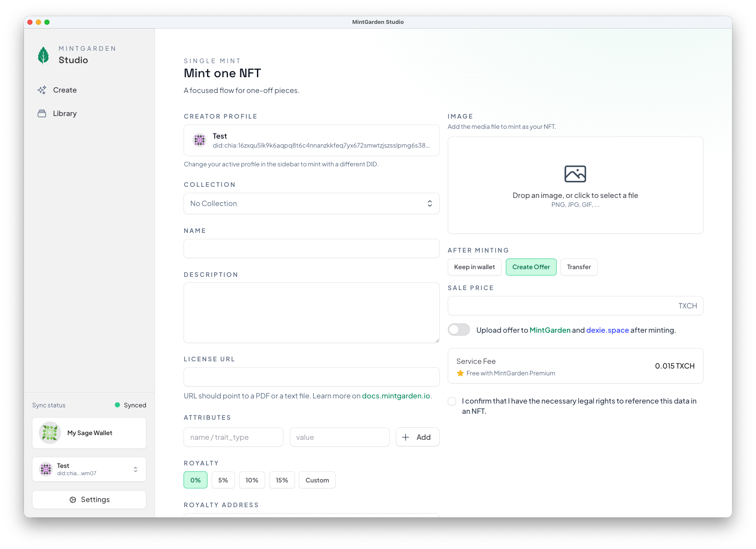This screenshot has width=756, height=549.
Task: Click the Test creator profile avatar
Action: [199, 140]
